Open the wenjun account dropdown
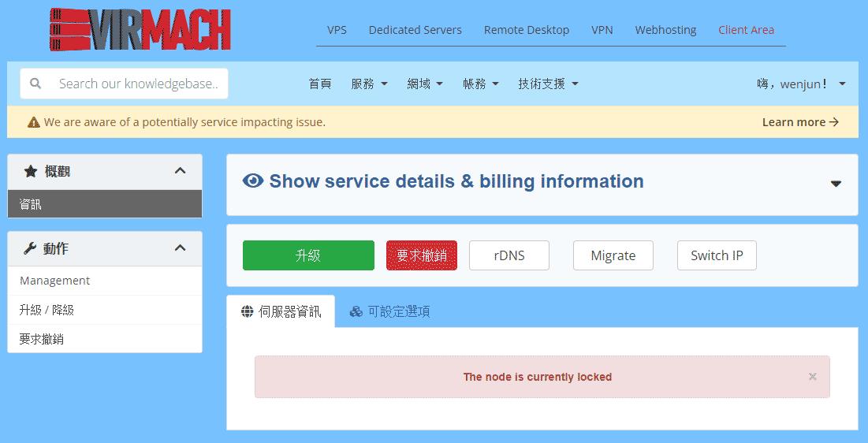The width and height of the screenshot is (868, 443). click(x=800, y=84)
